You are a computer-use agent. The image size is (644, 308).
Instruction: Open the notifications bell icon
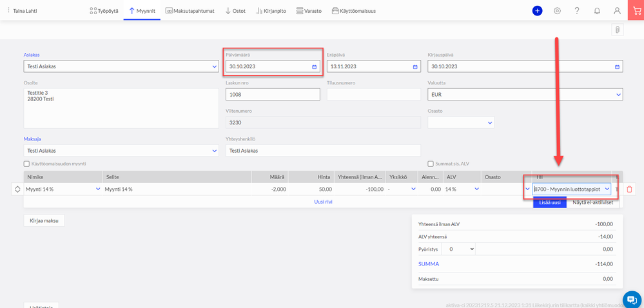pos(597,11)
